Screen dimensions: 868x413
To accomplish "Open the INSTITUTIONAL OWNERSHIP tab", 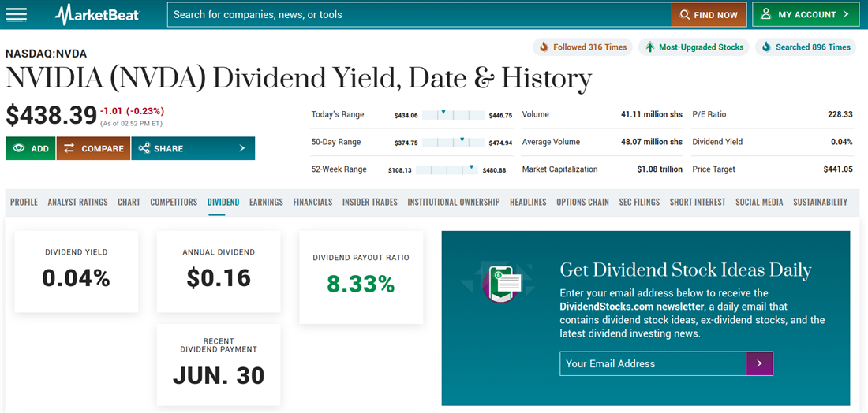I will [x=454, y=203].
